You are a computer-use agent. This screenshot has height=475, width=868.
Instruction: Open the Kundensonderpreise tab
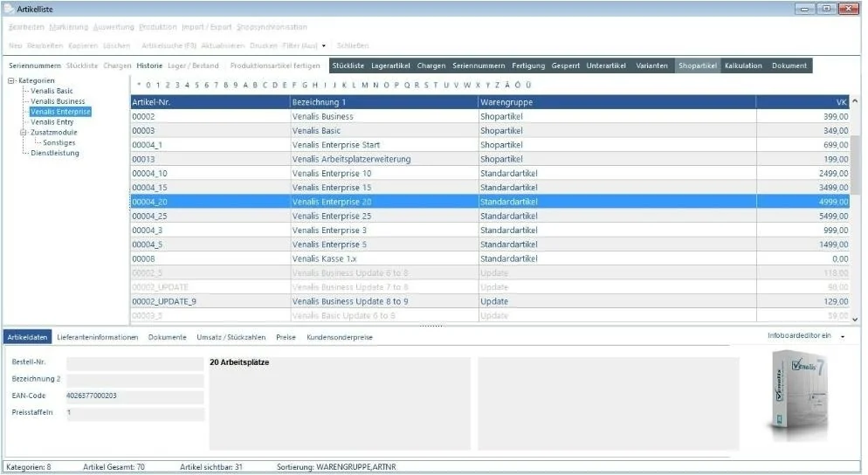[x=340, y=337]
